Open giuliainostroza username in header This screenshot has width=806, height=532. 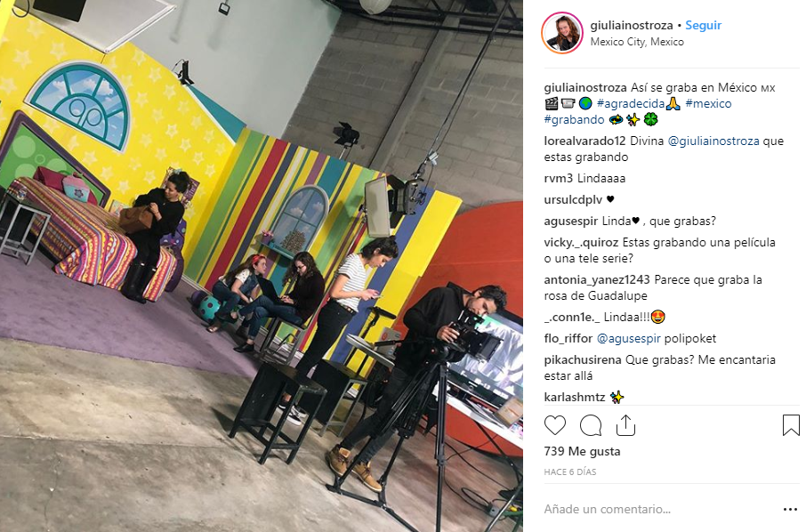coord(632,25)
